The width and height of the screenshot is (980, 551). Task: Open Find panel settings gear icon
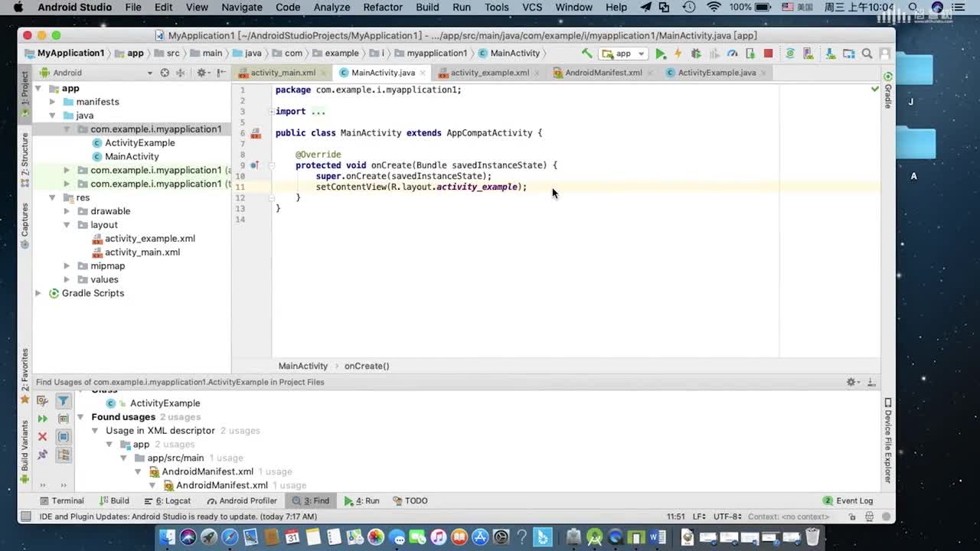pyautogui.click(x=852, y=382)
